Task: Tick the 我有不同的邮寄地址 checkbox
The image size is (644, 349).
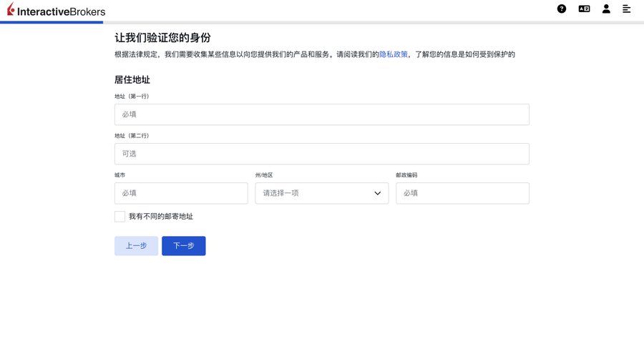Action: [119, 217]
